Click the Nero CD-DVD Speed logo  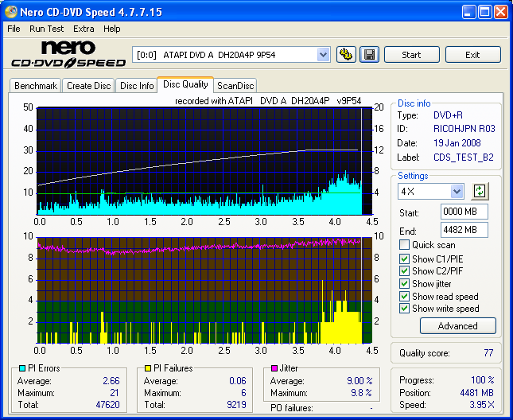pyautogui.click(x=68, y=54)
